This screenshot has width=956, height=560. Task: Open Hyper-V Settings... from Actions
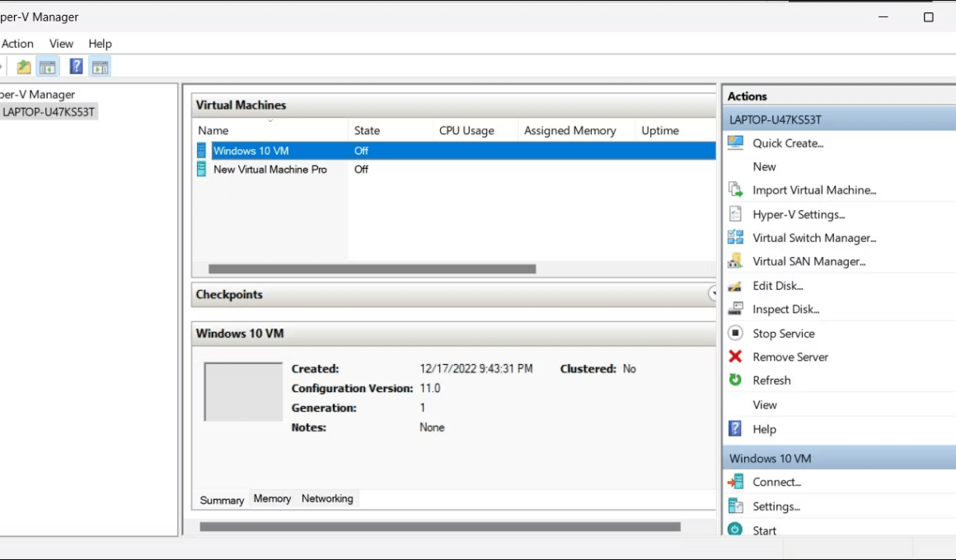pyautogui.click(x=799, y=214)
